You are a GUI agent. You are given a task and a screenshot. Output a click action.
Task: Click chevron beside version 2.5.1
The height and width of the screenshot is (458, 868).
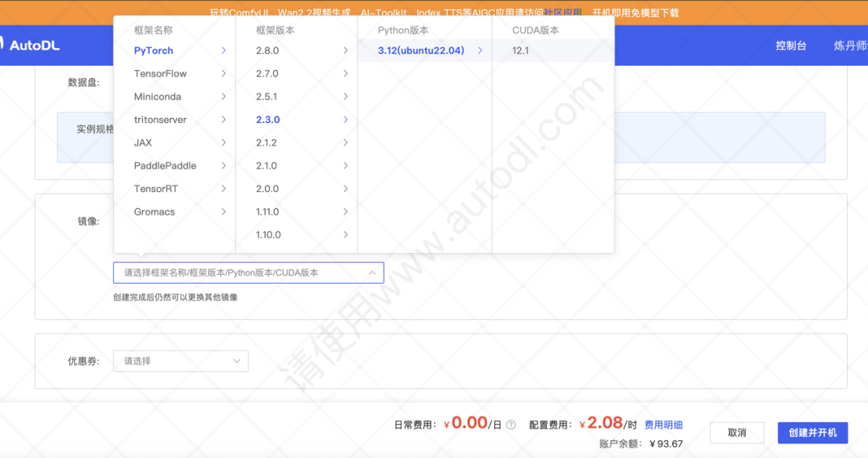346,96
